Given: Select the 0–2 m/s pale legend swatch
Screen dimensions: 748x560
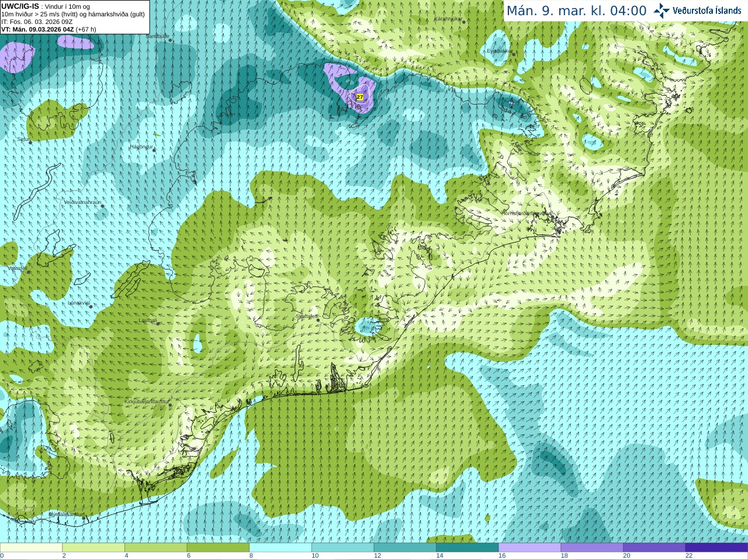Looking at the screenshot, I should (x=31, y=548).
